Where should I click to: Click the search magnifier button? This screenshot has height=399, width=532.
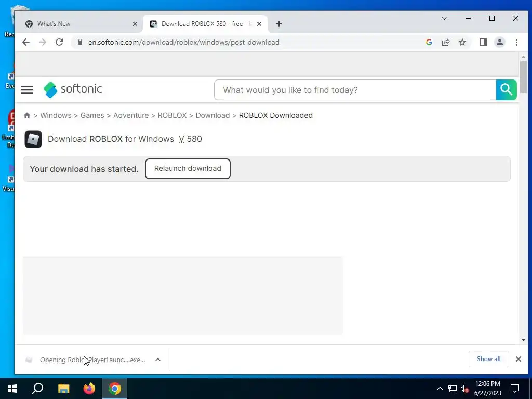point(506,90)
